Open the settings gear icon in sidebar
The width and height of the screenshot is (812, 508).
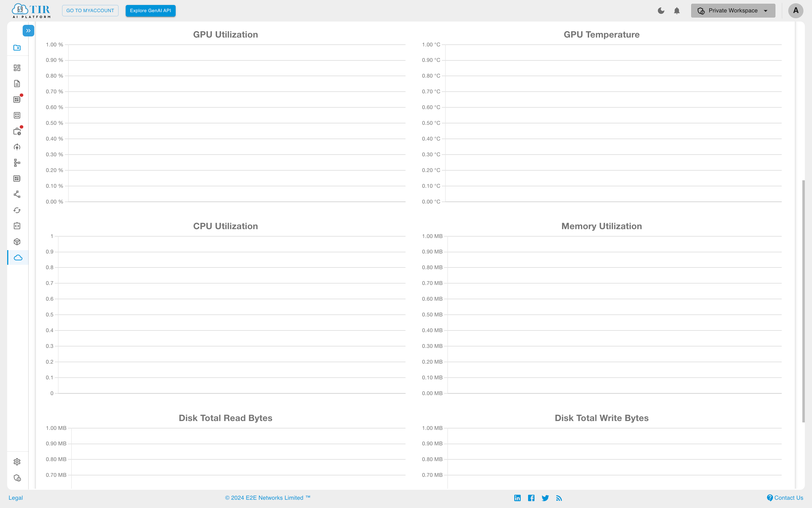[x=17, y=462]
